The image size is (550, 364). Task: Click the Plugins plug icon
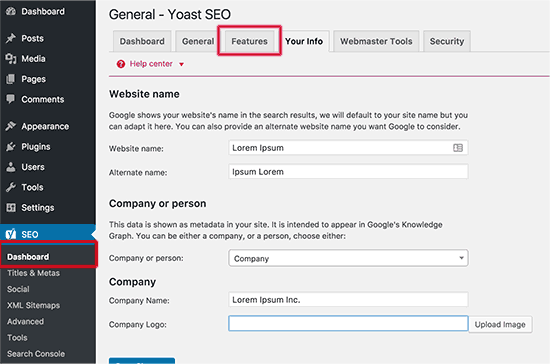[11, 147]
